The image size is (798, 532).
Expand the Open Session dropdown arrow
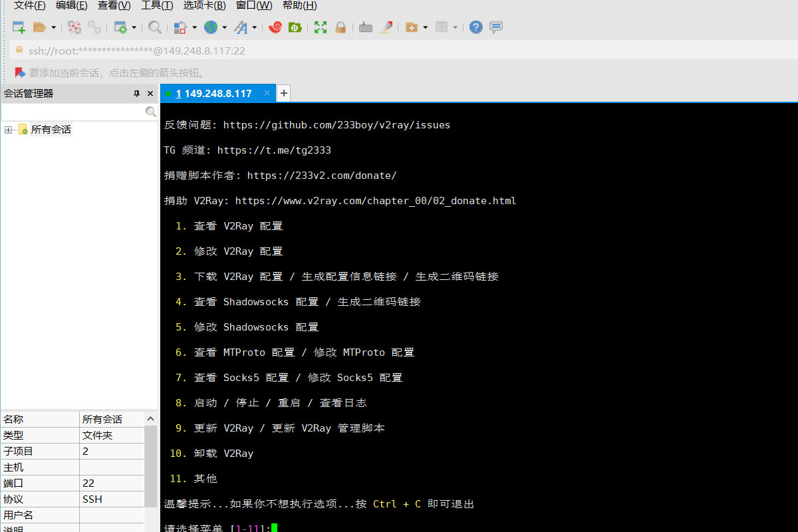coord(53,28)
